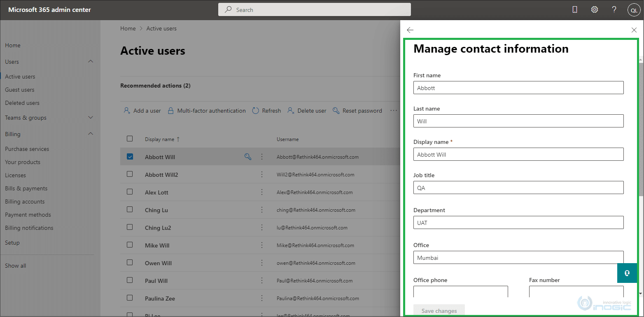Image resolution: width=644 pixels, height=317 pixels.
Task: Open Guest users in the sidebar
Action: coord(20,90)
